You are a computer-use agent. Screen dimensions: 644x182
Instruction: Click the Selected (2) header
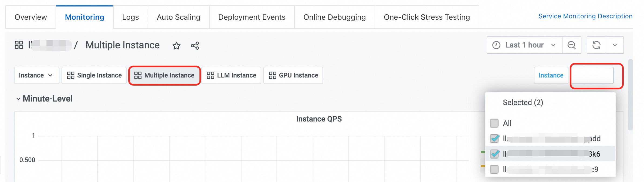click(523, 102)
